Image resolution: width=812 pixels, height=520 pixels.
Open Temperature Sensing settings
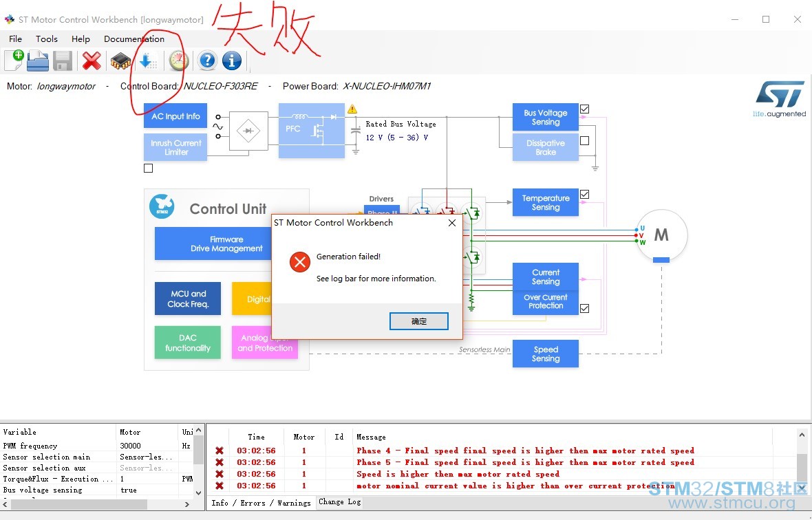[545, 202]
